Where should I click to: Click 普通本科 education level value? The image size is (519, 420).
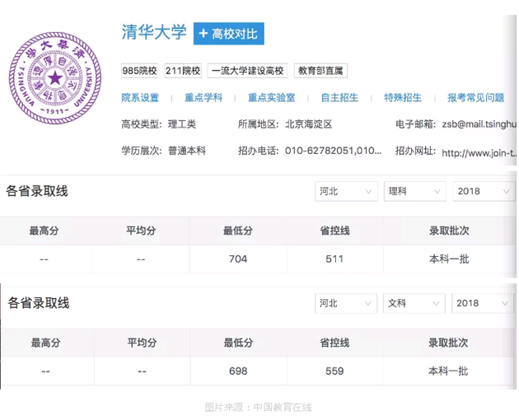pyautogui.click(x=187, y=151)
